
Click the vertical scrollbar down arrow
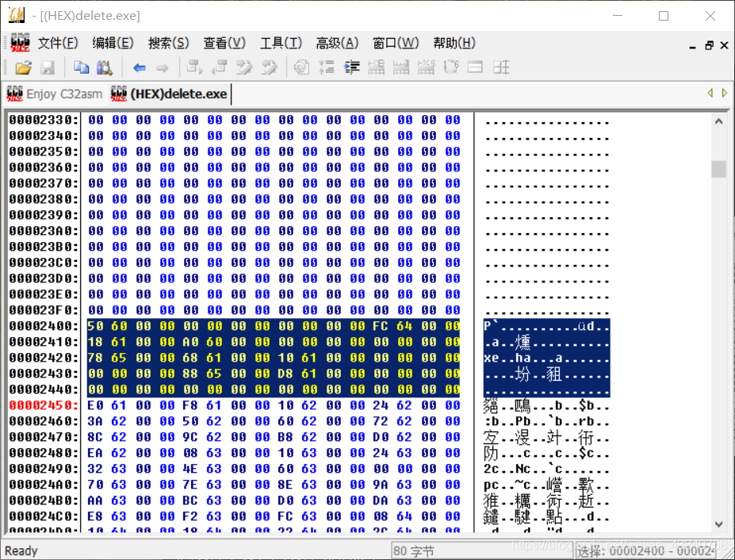(718, 524)
